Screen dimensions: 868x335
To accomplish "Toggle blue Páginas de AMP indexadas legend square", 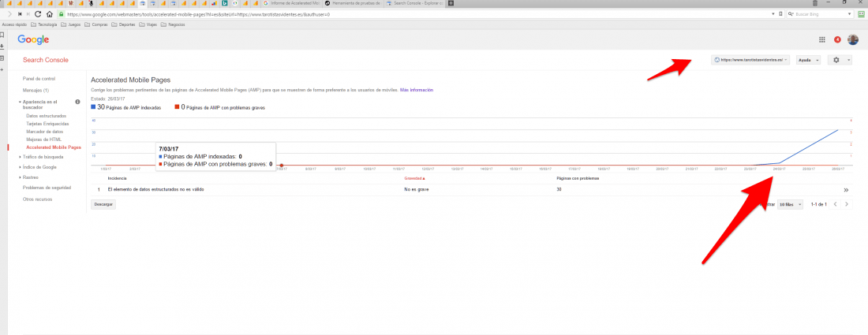I will tap(93, 107).
